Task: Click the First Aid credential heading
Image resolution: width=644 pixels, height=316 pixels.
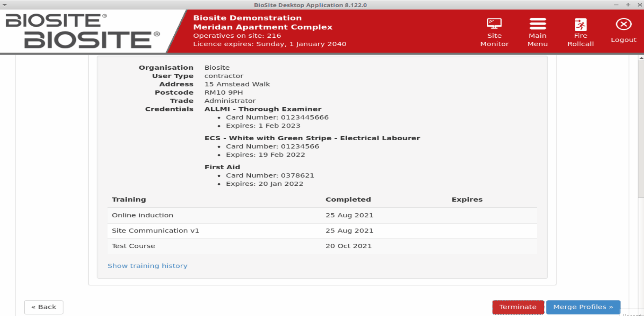Action: coord(222,167)
